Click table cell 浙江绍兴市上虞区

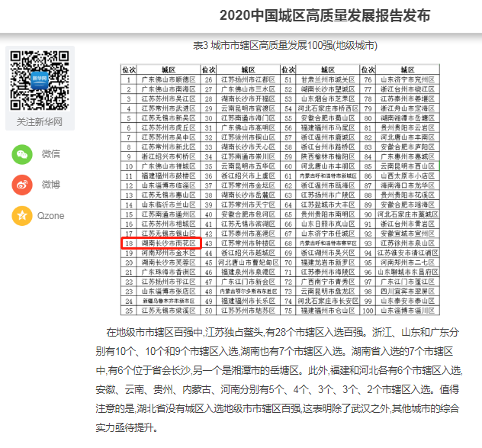coord(248,176)
